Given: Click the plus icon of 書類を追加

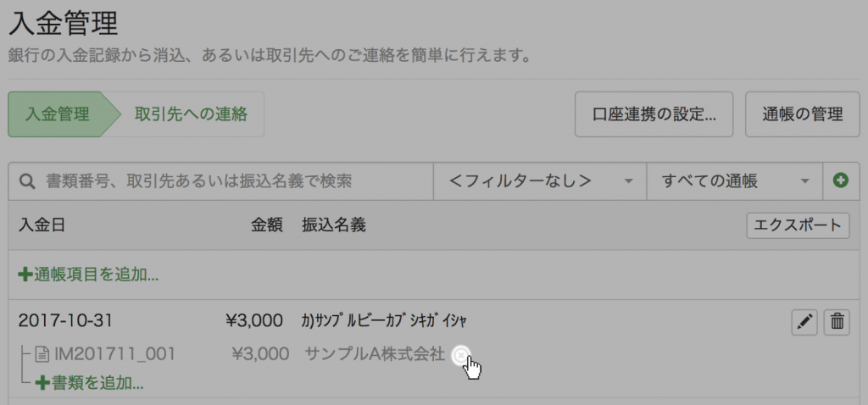Looking at the screenshot, I should pyautogui.click(x=42, y=383).
